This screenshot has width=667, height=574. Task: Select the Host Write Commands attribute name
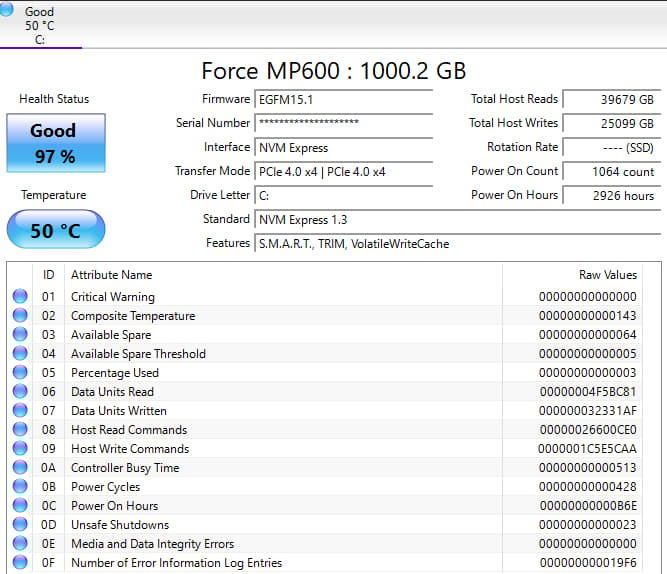point(130,448)
